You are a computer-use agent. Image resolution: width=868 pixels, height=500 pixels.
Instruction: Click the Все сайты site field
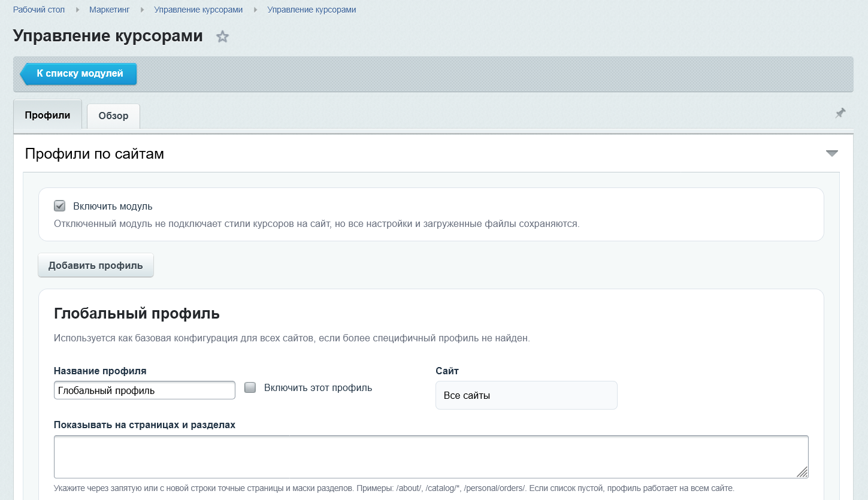[527, 395]
